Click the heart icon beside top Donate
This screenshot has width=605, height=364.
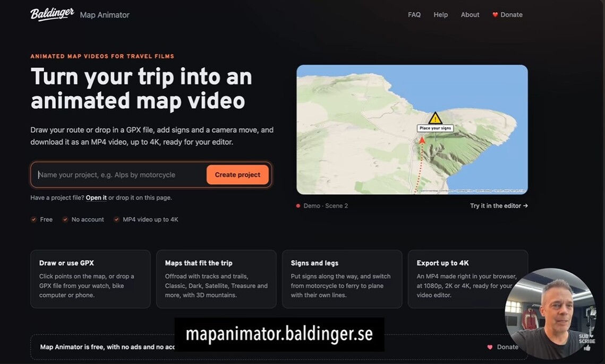tap(495, 15)
